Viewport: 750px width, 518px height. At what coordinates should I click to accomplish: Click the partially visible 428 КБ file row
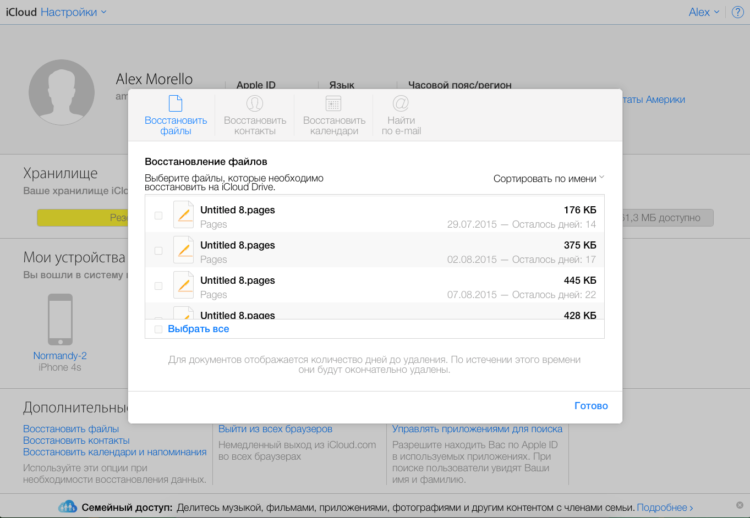pyautogui.click(x=375, y=312)
